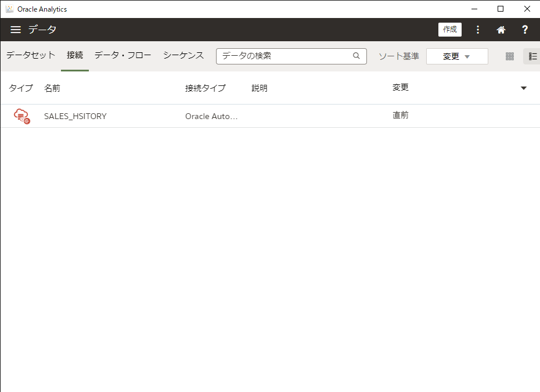Expand the 変更 sort dropdown
Viewport: 540px width, 392px height.
click(457, 56)
